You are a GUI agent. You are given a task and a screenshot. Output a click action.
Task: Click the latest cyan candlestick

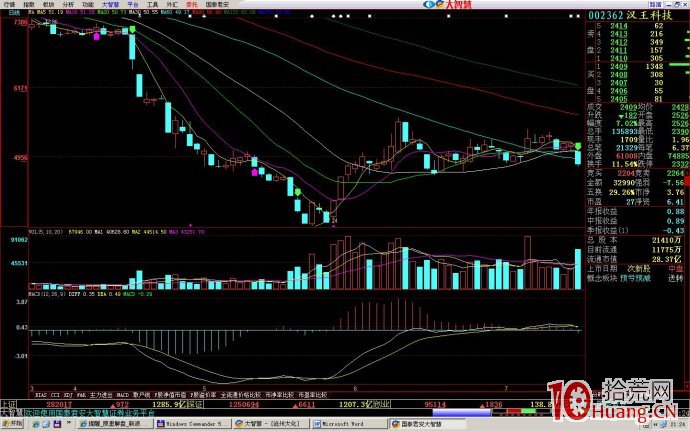(578, 158)
